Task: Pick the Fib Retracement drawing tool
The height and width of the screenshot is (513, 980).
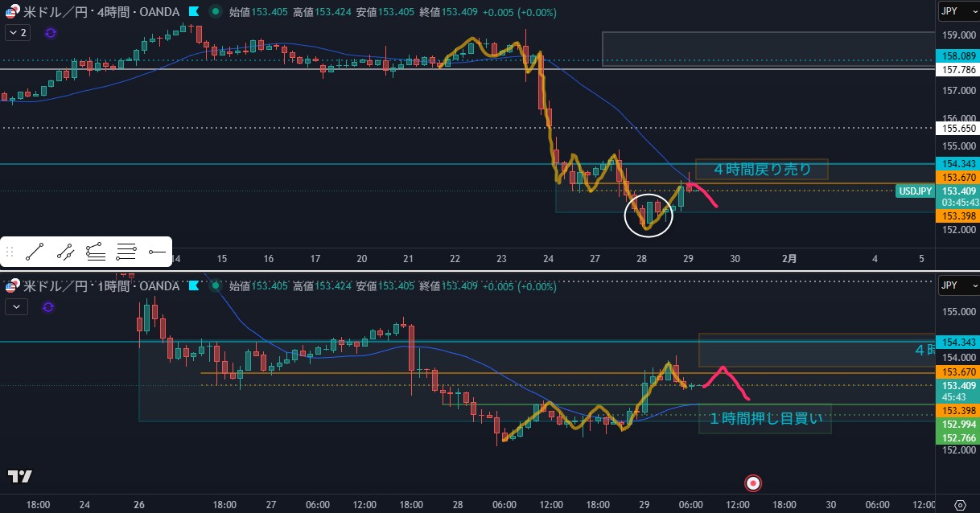Action: tap(96, 252)
